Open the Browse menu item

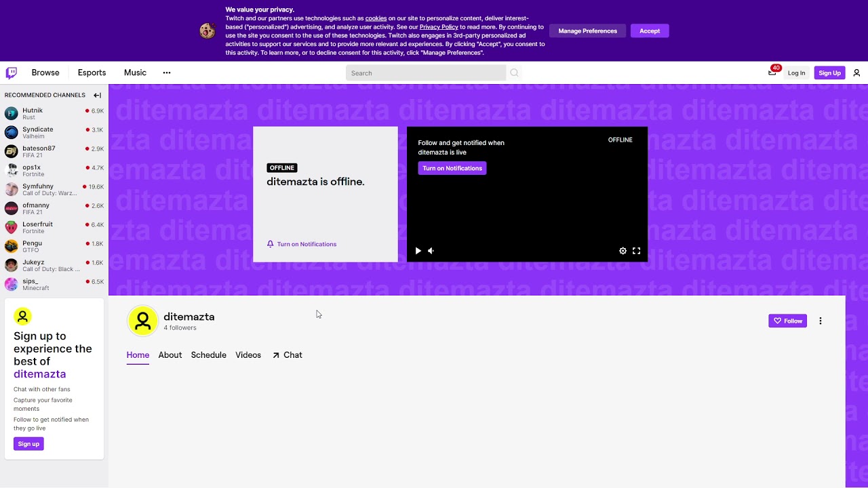[45, 73]
